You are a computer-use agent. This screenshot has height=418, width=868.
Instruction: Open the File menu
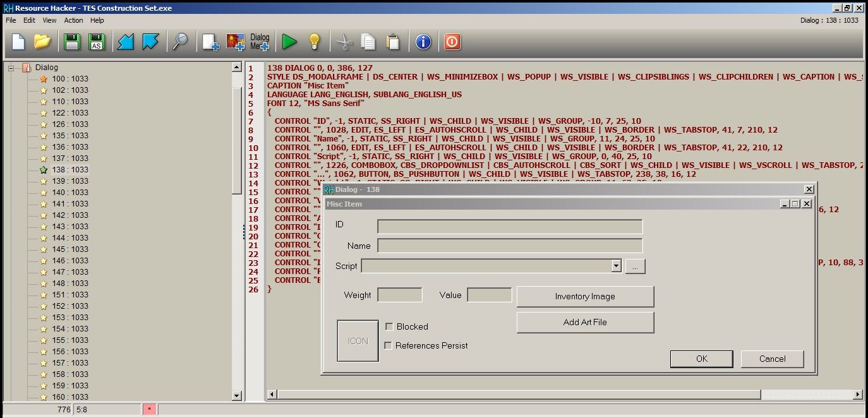click(11, 20)
